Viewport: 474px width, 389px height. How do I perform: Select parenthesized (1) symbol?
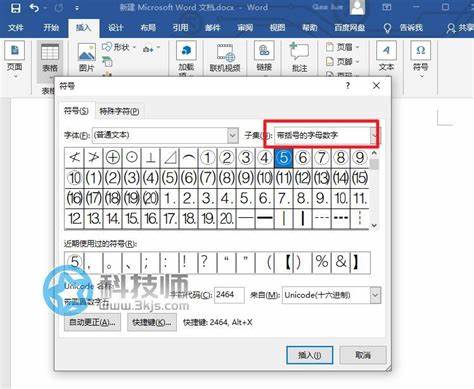(x=93, y=178)
